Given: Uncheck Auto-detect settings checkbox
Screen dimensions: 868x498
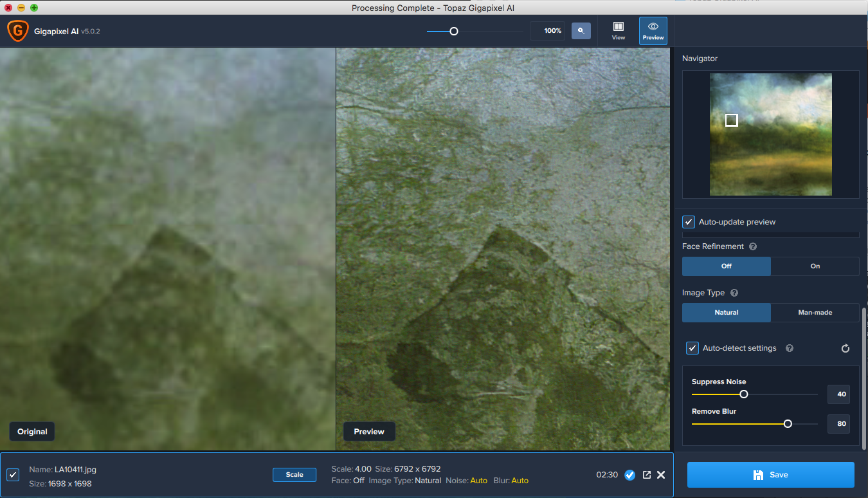Looking at the screenshot, I should [x=692, y=348].
